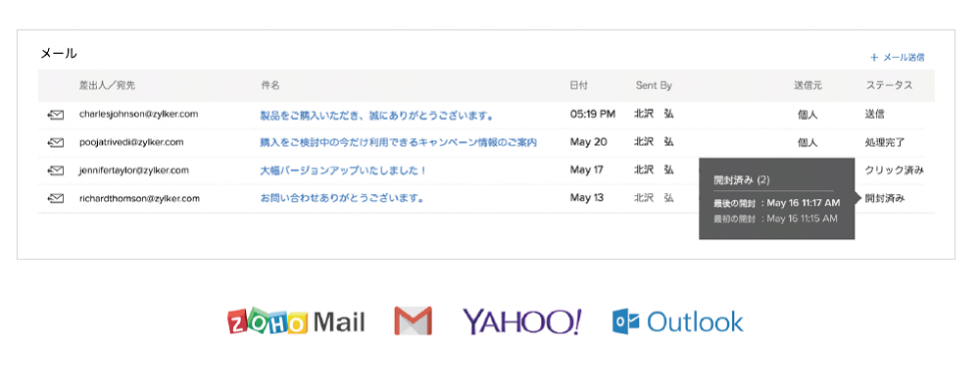Click the 日付 column header
Screen dimensions: 980x392
pos(579,85)
